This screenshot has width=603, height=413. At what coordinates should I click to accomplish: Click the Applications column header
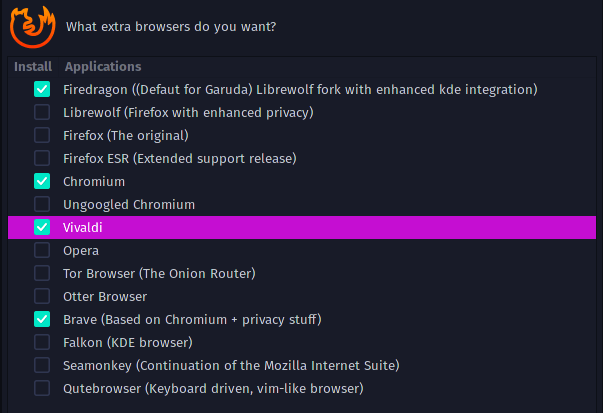click(x=103, y=67)
